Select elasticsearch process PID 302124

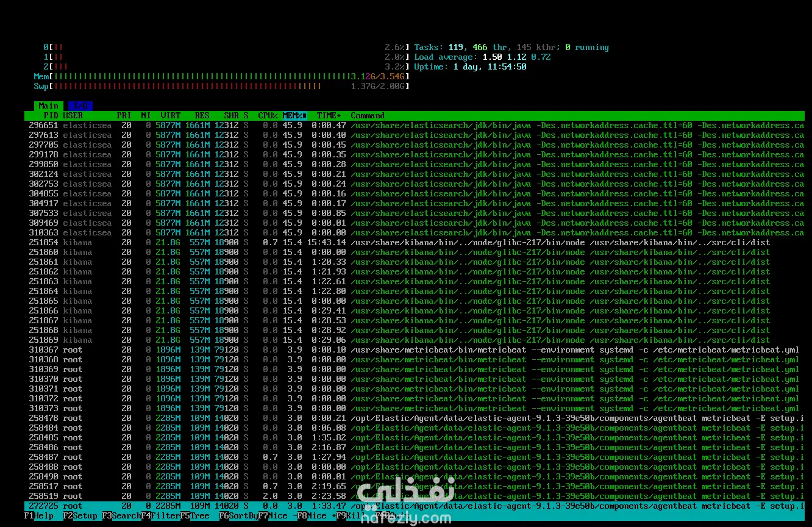tap(415, 174)
